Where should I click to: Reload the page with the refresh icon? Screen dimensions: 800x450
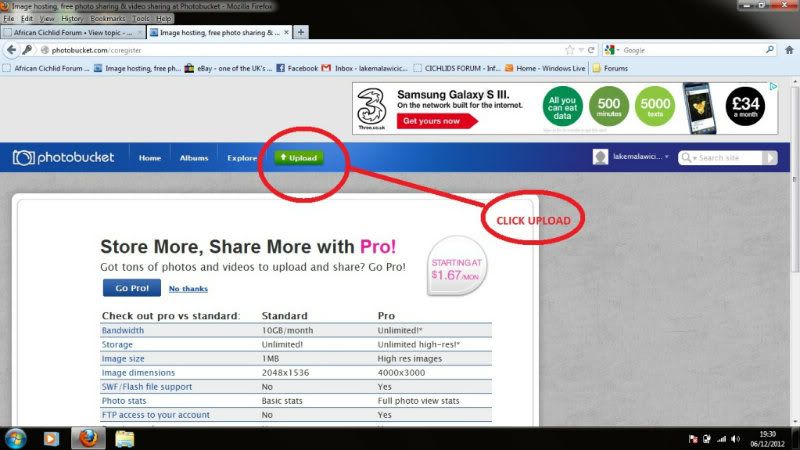tap(591, 50)
